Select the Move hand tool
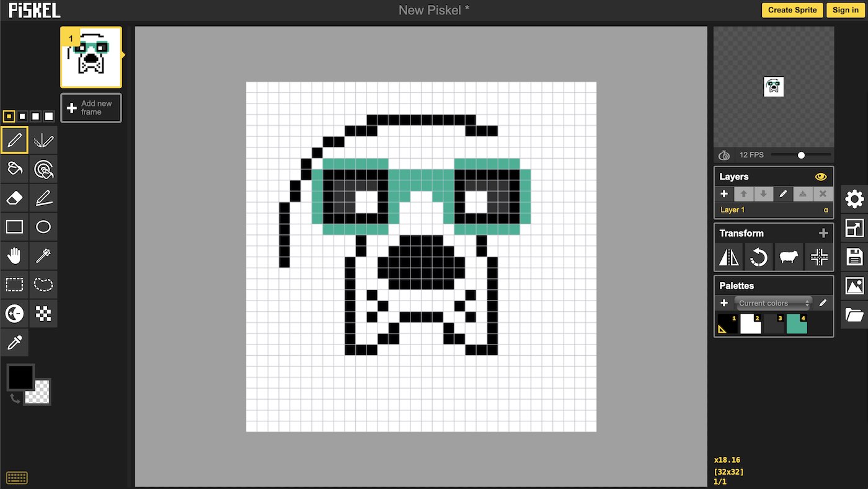The height and width of the screenshot is (489, 868). [x=15, y=255]
